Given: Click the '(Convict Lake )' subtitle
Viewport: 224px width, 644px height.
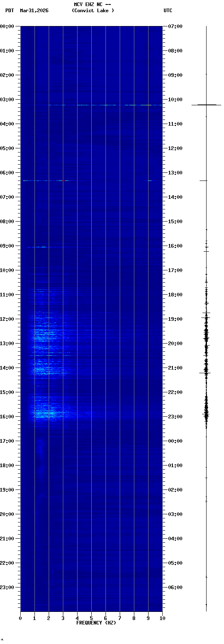Looking at the screenshot, I should (x=93, y=11).
